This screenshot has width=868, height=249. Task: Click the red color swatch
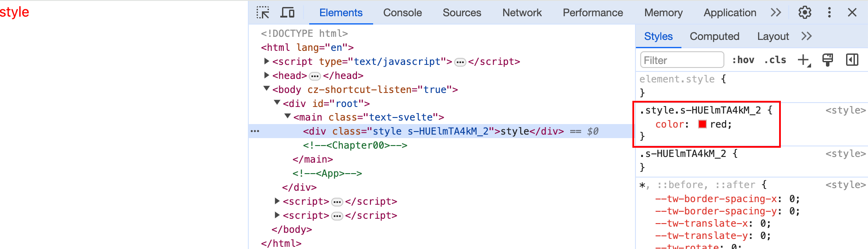[702, 124]
